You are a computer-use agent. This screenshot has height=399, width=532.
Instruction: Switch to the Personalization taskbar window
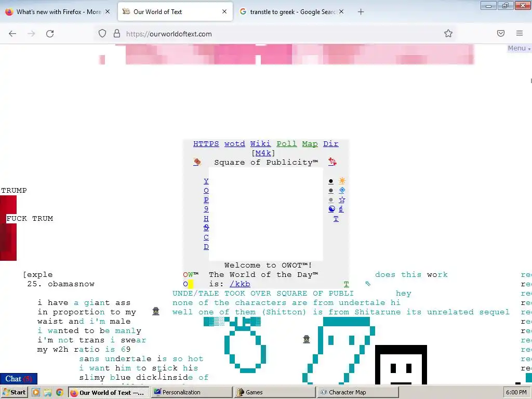pyautogui.click(x=191, y=392)
